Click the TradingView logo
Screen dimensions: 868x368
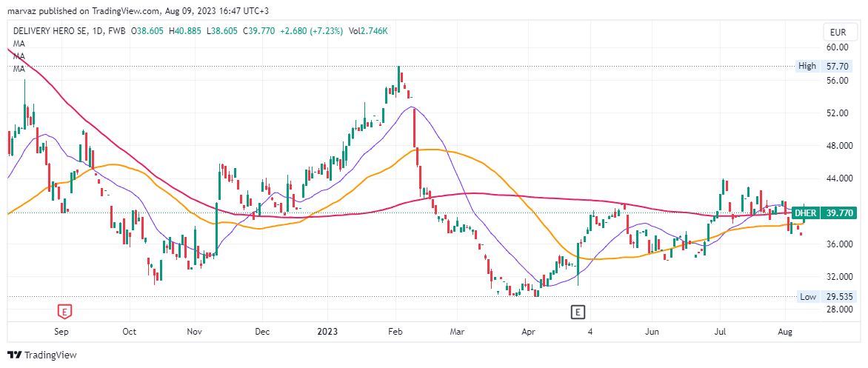pos(42,355)
